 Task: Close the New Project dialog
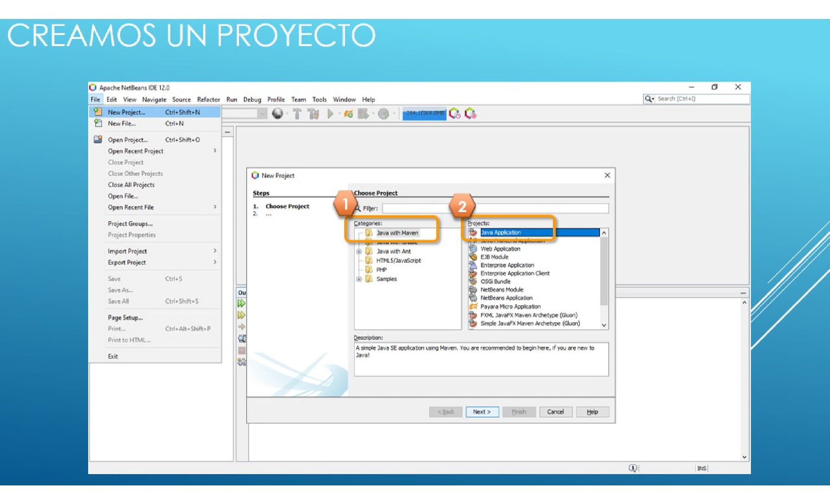click(607, 175)
